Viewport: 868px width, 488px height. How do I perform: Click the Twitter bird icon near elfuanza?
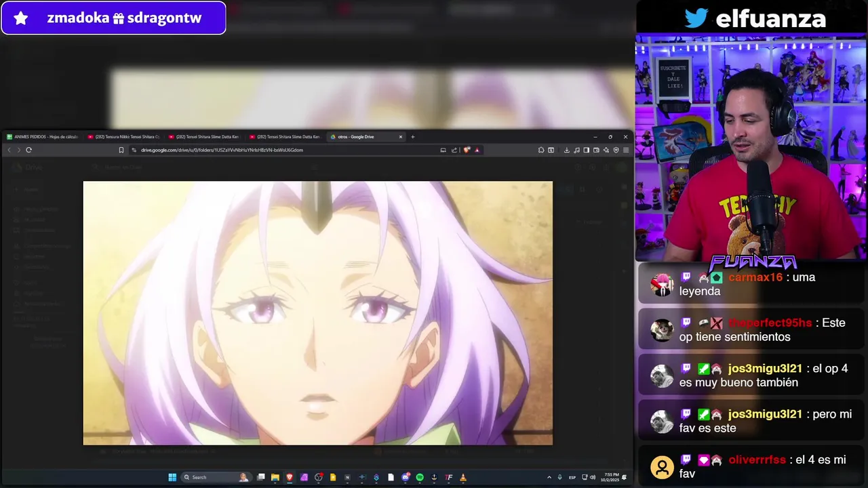[x=696, y=18]
